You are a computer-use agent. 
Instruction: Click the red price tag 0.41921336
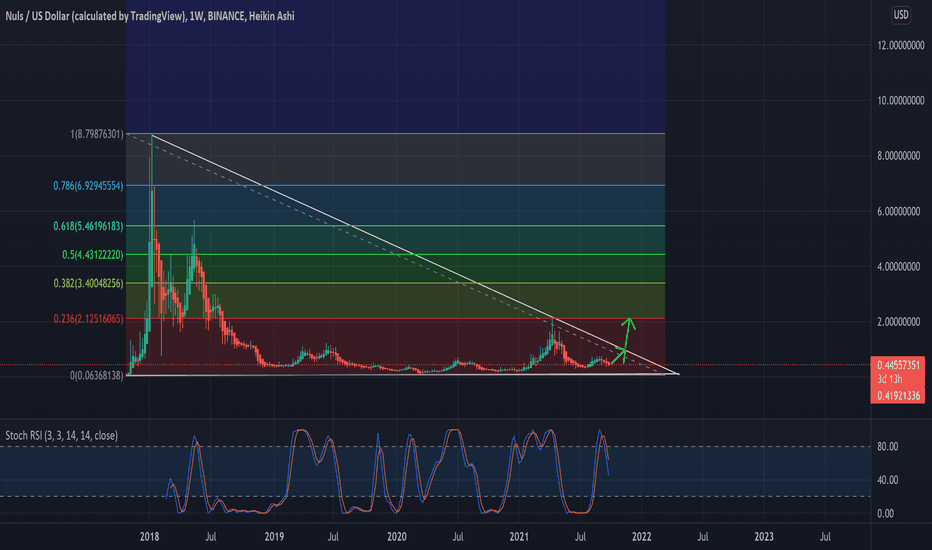[x=898, y=395]
